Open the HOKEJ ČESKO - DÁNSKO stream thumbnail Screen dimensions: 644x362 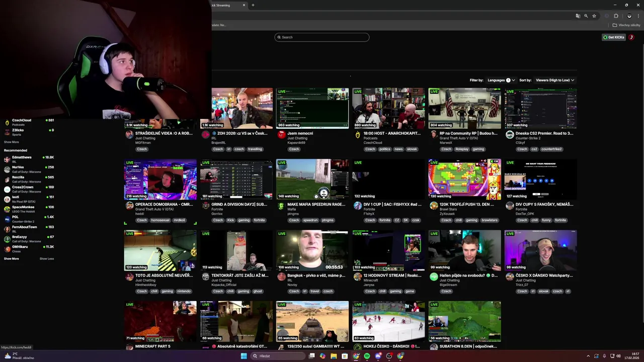coord(388,321)
